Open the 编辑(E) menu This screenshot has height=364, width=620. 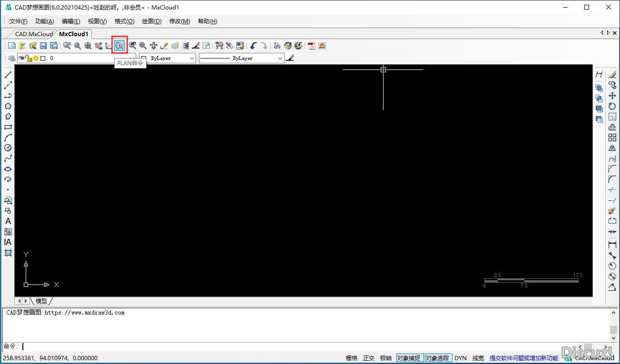click(71, 21)
